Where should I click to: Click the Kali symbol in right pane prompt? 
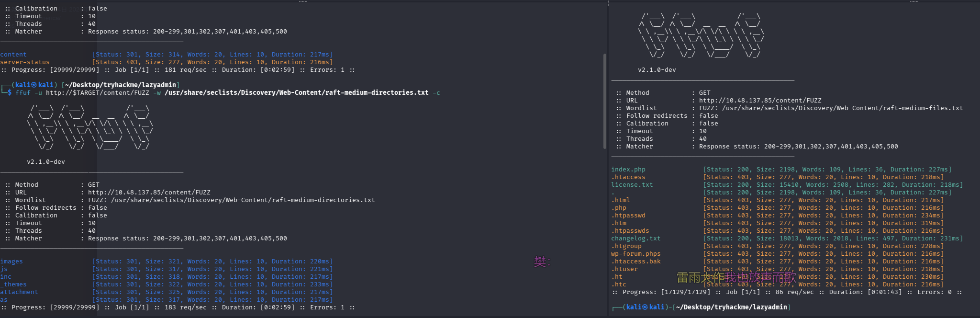click(x=645, y=307)
